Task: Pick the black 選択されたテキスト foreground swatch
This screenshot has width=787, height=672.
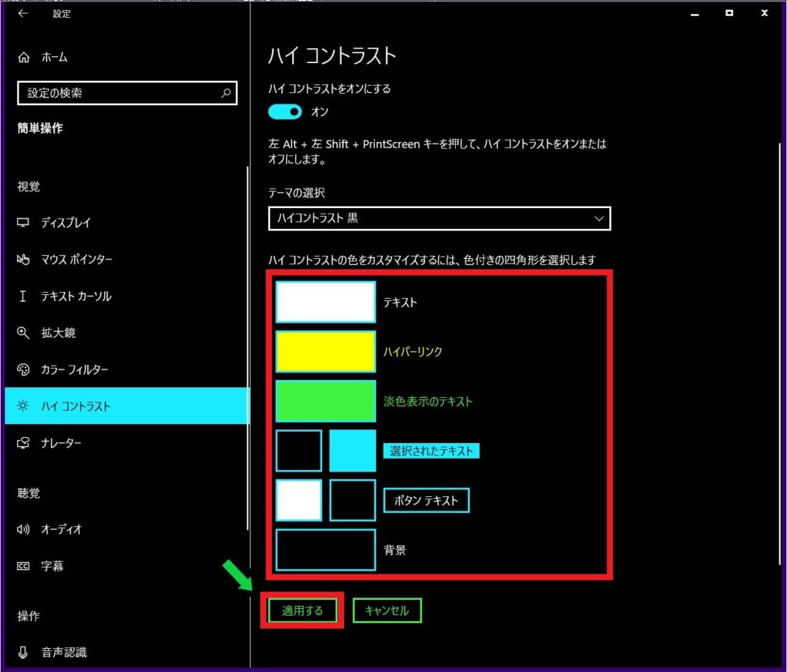Action: click(x=299, y=450)
